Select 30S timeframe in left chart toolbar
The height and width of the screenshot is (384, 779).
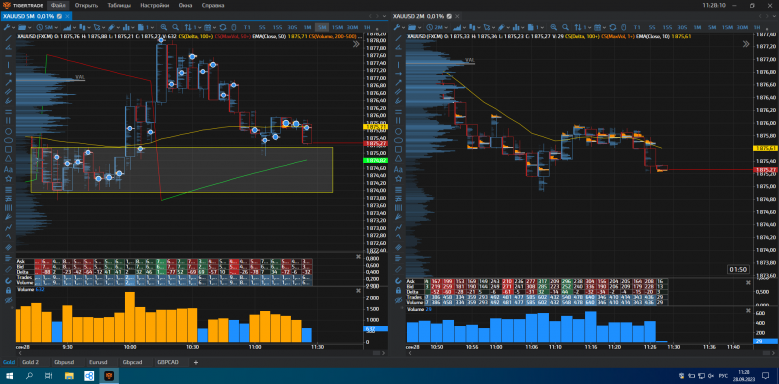292,27
